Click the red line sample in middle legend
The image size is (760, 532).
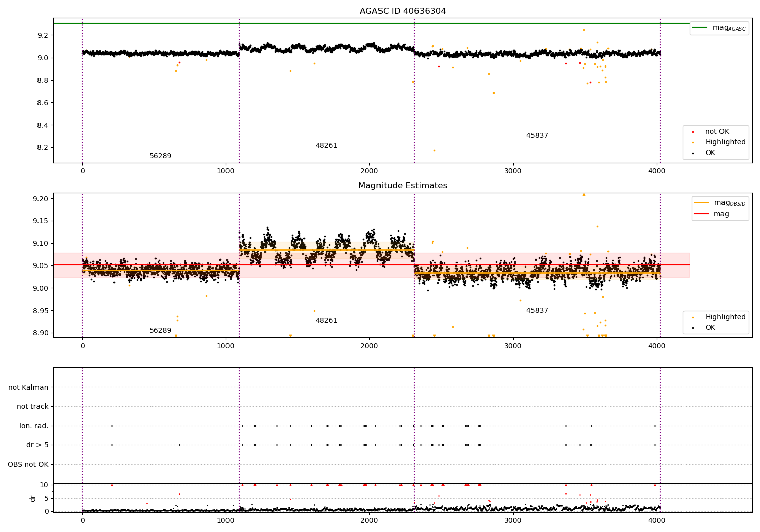701,214
